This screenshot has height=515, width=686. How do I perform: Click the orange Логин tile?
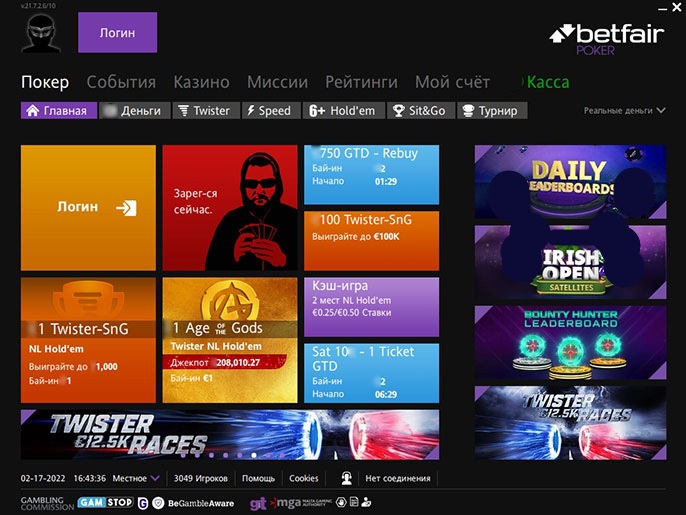88,208
